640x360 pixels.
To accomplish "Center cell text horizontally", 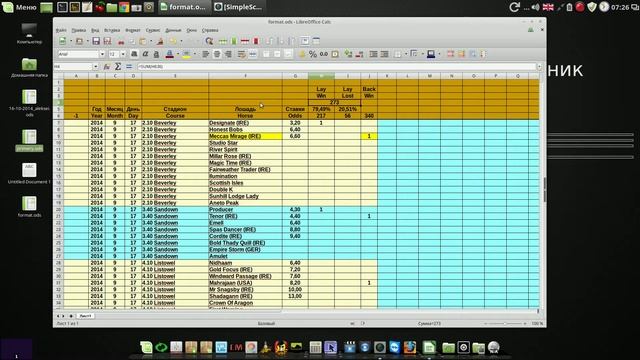I will tap(217, 54).
